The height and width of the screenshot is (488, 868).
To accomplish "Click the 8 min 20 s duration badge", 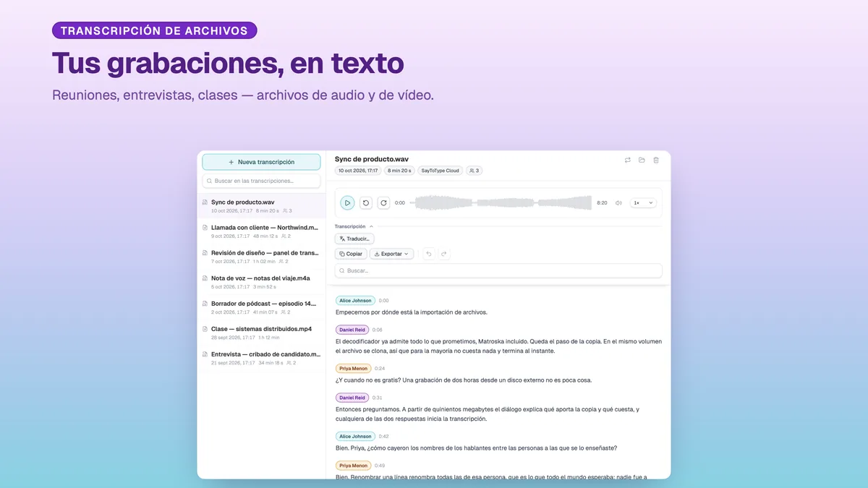I will 399,171.
